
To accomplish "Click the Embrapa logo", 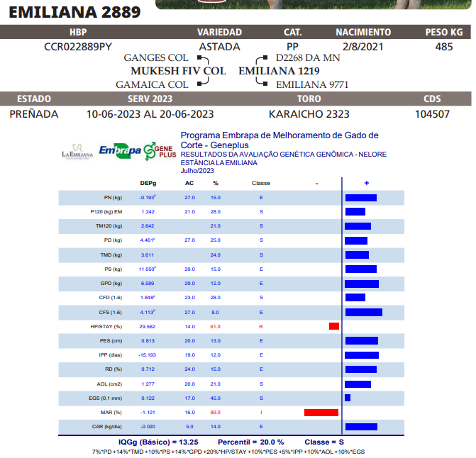I will coord(119,151).
